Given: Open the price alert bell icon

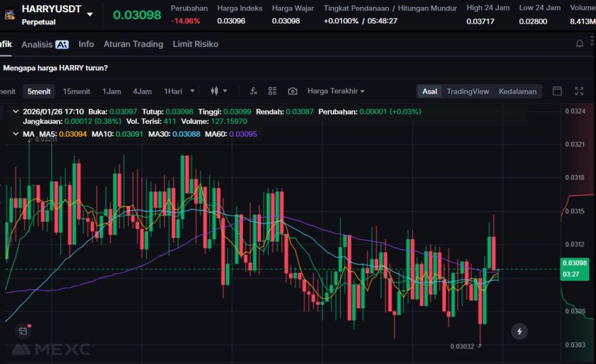Looking at the screenshot, I should click(x=580, y=44).
